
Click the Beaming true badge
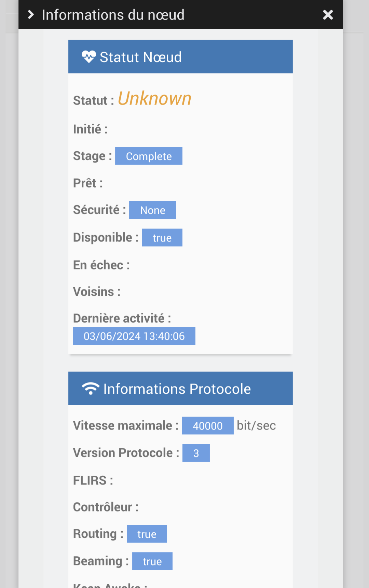click(x=152, y=561)
